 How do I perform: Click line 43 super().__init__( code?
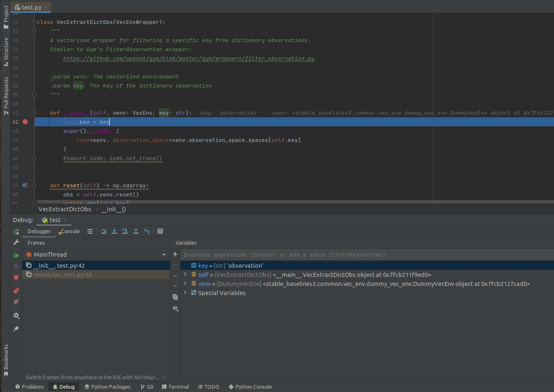[91, 131]
